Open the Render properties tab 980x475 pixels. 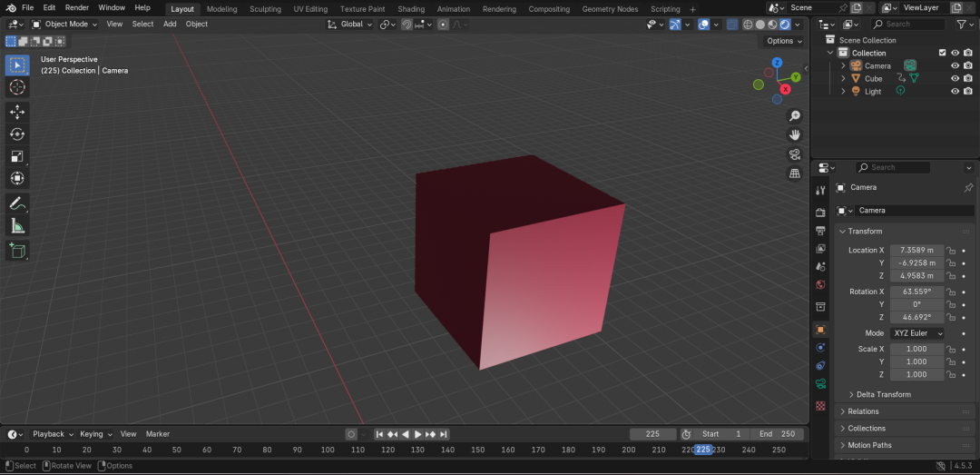tap(820, 213)
